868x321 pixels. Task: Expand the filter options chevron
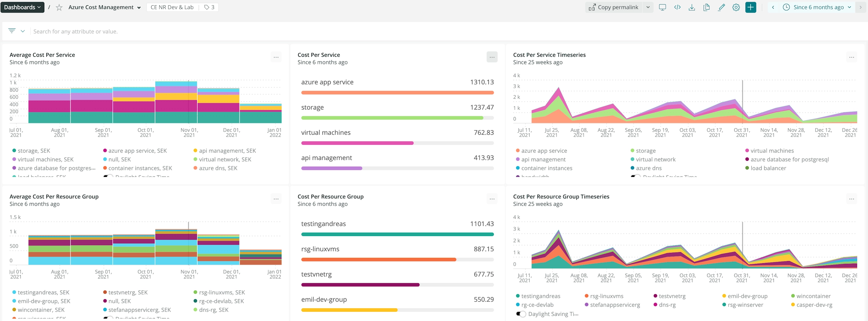22,31
